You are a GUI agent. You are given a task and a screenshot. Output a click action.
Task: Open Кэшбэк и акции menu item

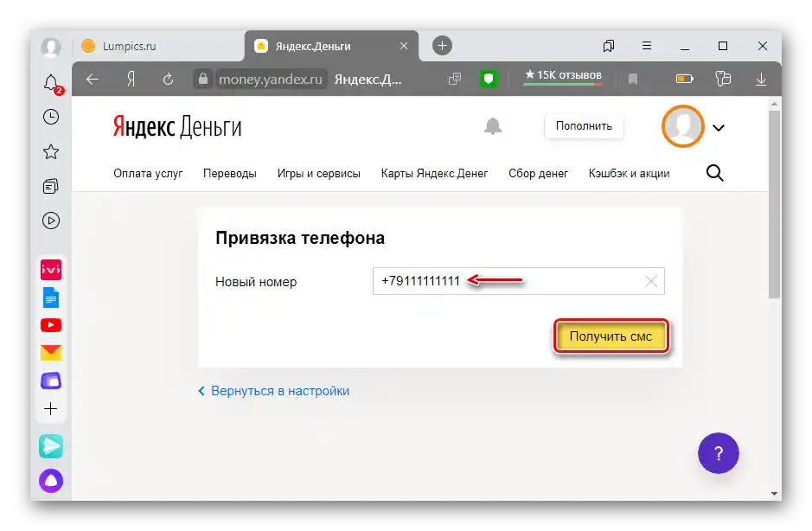630,174
